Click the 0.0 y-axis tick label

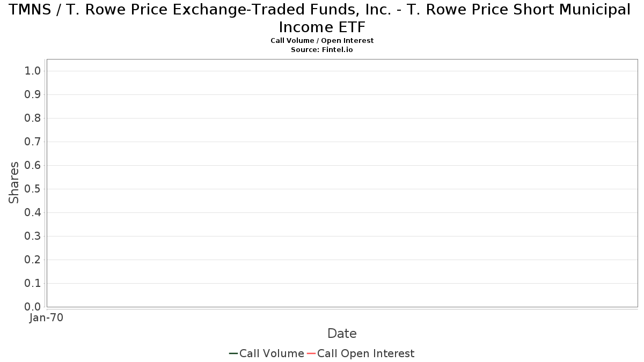click(x=33, y=307)
